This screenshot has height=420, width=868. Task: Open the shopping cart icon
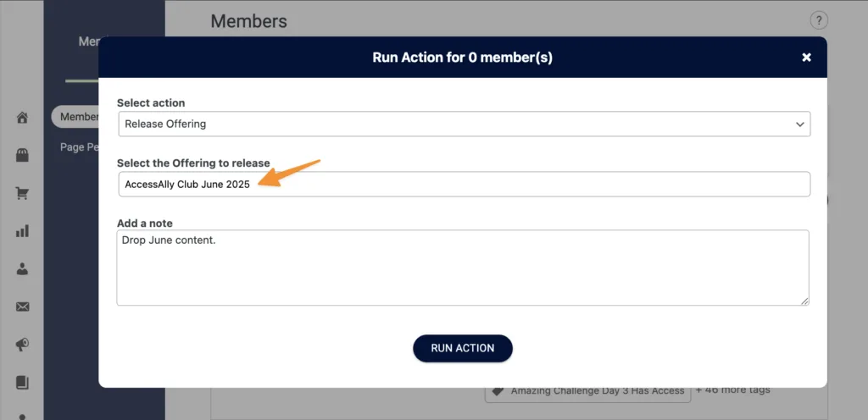[x=23, y=193]
